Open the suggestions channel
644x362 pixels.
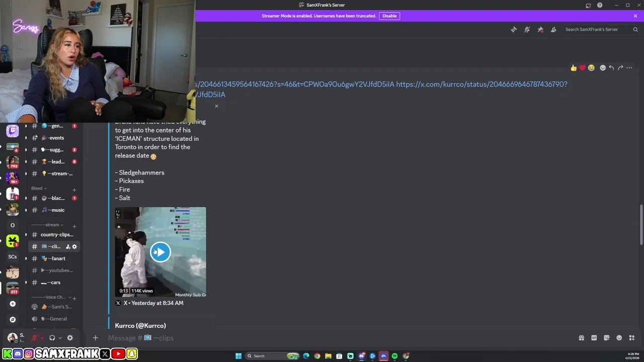pyautogui.click(x=54, y=150)
